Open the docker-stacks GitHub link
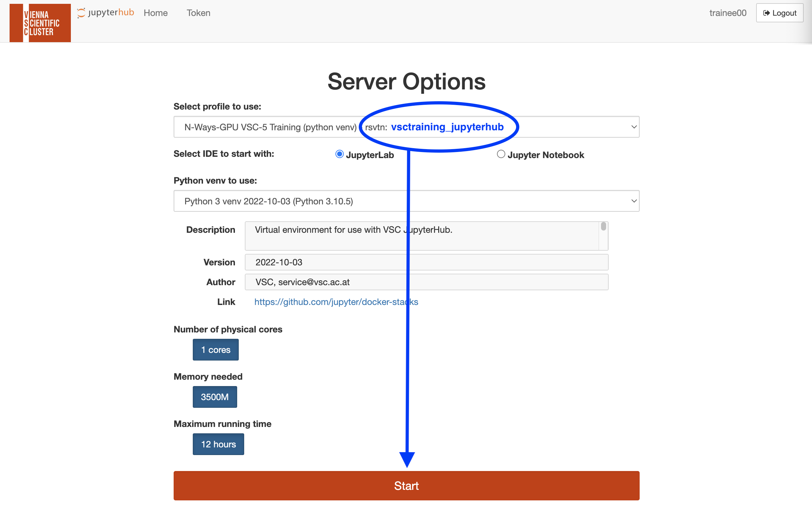The image size is (812, 532). (x=336, y=302)
